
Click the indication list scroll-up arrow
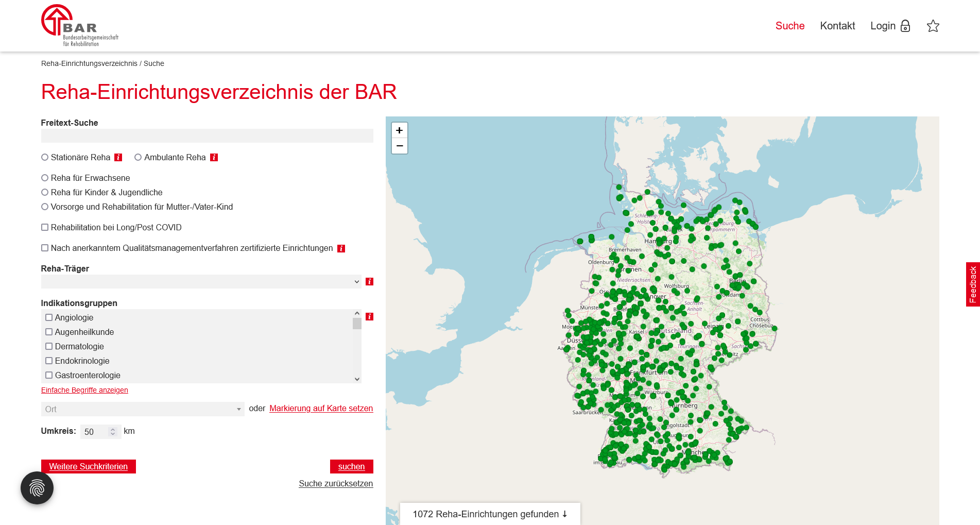tap(357, 313)
